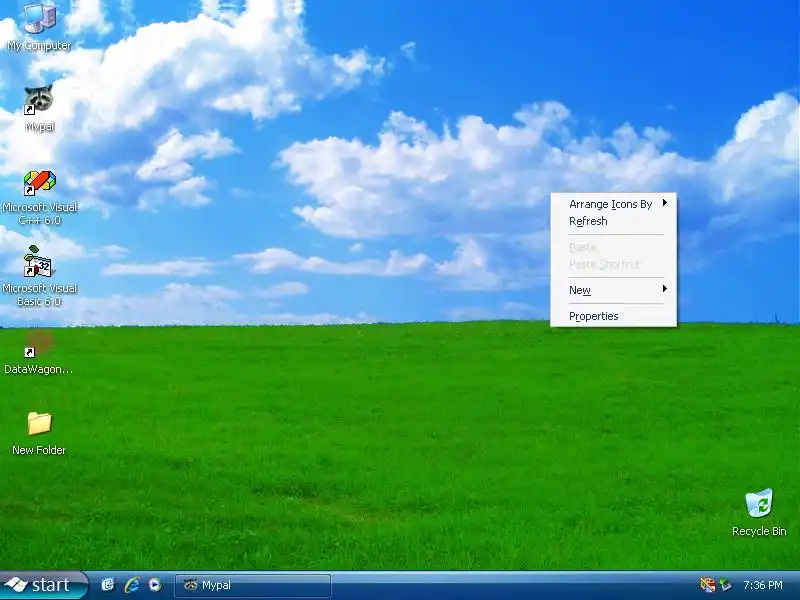Choose Properties from the context menu
Image resolution: width=800 pixels, height=600 pixels.
(613, 316)
